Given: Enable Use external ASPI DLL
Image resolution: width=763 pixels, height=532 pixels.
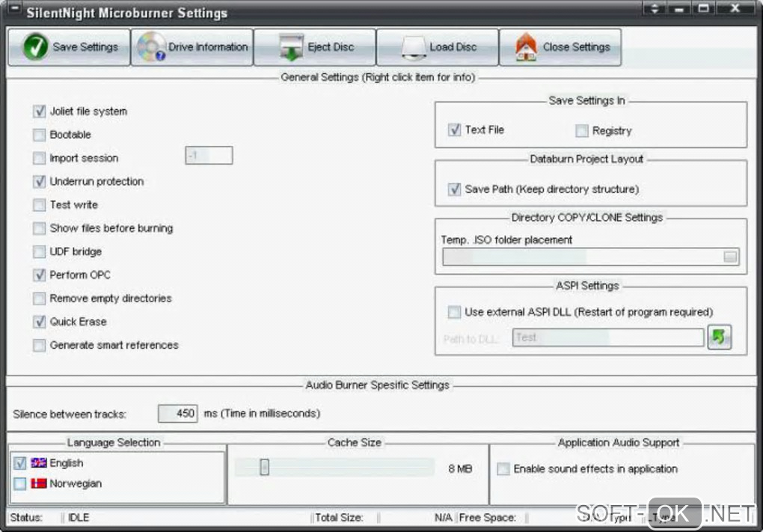Looking at the screenshot, I should 454,312.
